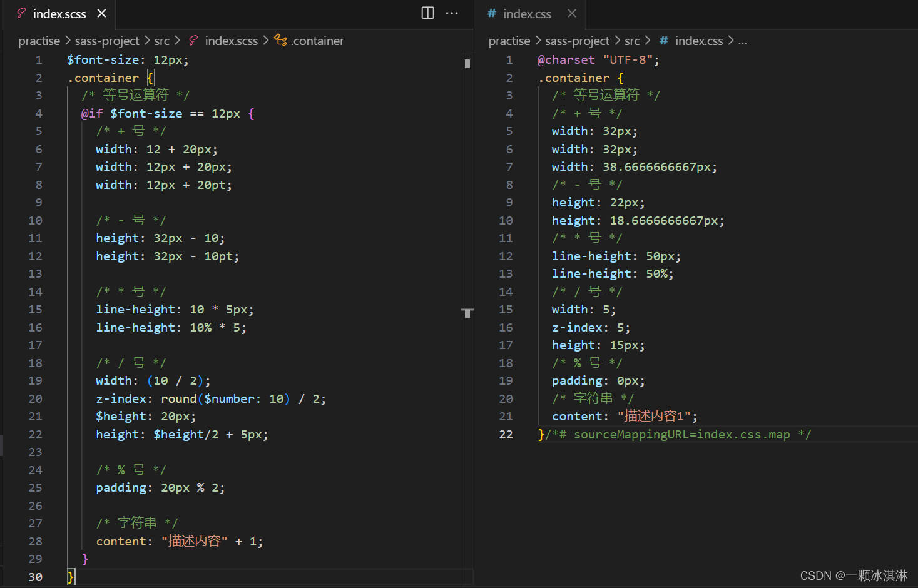Viewport: 918px width, 588px height.
Task: Click 'sass-project' in the left breadcrumb
Action: (107, 41)
